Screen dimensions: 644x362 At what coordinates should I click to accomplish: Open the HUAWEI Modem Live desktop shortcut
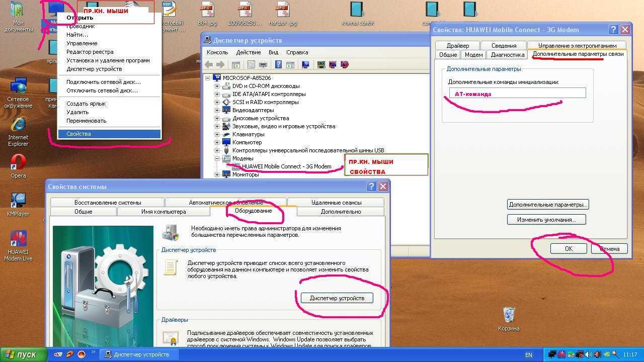tap(18, 246)
